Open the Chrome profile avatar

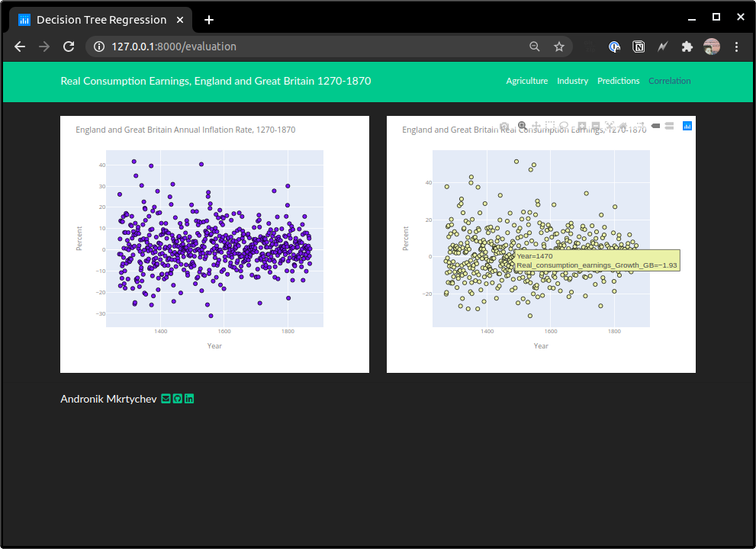coord(712,47)
